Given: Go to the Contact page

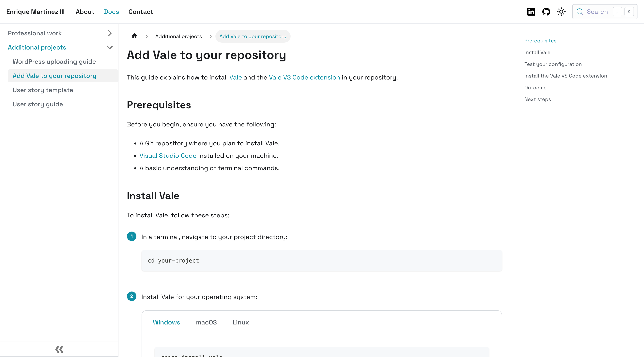Looking at the screenshot, I should pos(141,12).
